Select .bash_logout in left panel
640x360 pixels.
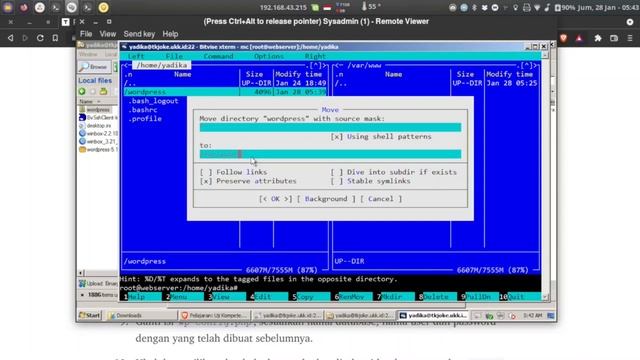coord(153,101)
